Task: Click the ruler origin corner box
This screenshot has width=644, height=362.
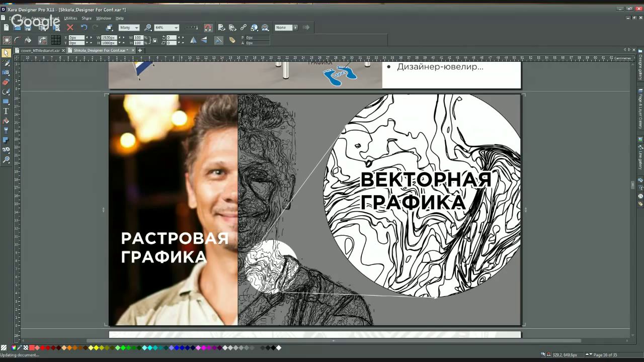Action: click(x=17, y=58)
